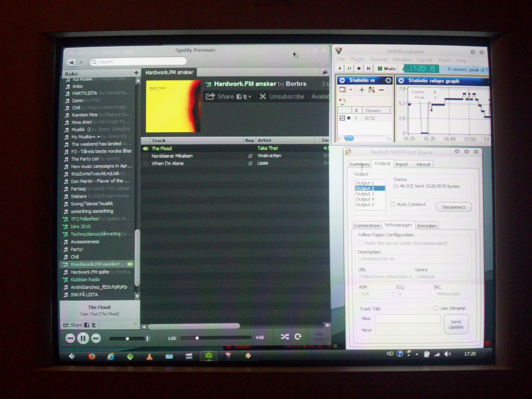Viewport: 532px width, 399px height.
Task: Click buy icon on When I'm Alone row
Action: [x=250, y=163]
